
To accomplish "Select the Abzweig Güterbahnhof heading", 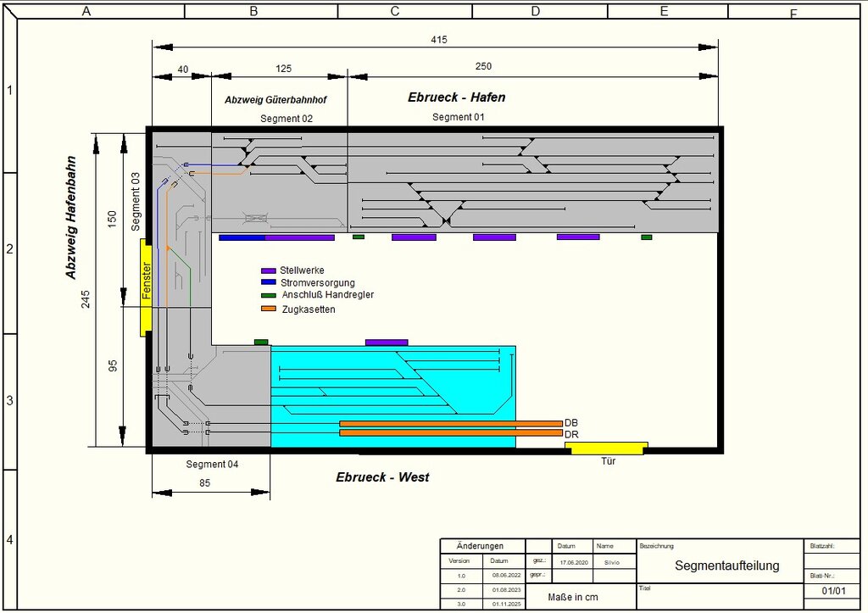I will click(275, 100).
